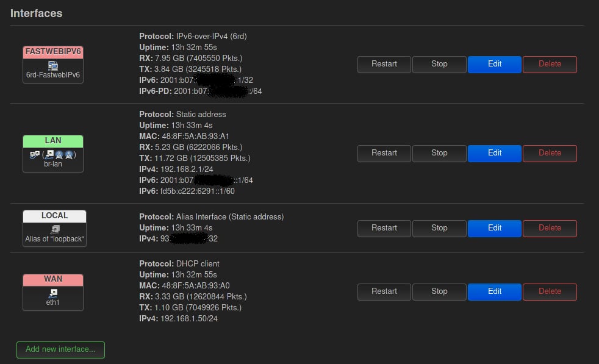Restart the WAN interface
Image resolution: width=599 pixels, height=364 pixels.
point(384,291)
